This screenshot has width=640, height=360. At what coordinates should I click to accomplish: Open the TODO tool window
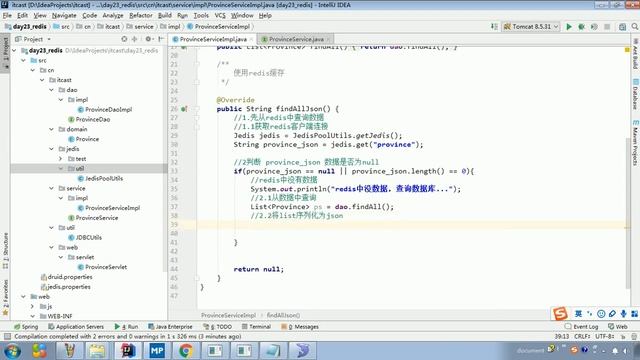click(x=218, y=327)
